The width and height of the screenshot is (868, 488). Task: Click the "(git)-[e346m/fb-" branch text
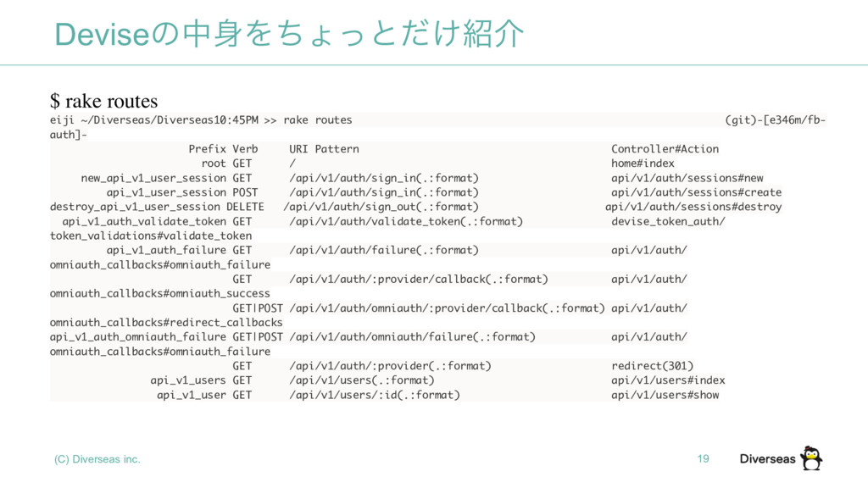click(x=775, y=120)
